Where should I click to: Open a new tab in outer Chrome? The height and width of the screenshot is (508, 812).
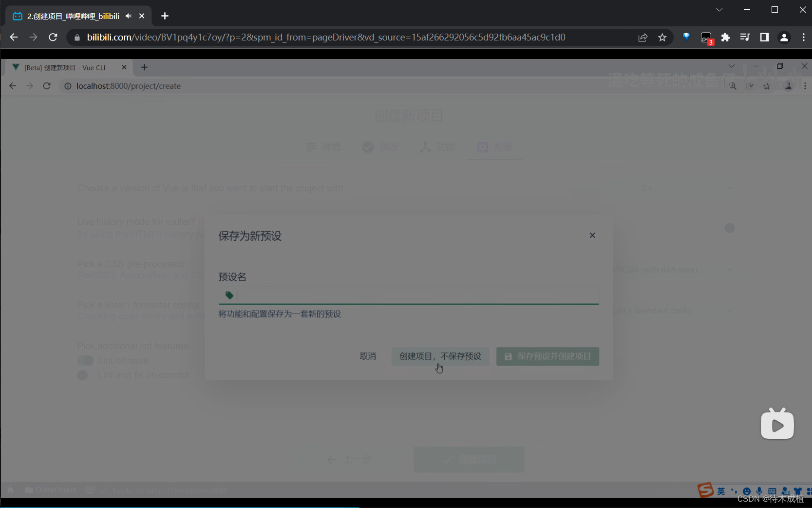click(165, 16)
